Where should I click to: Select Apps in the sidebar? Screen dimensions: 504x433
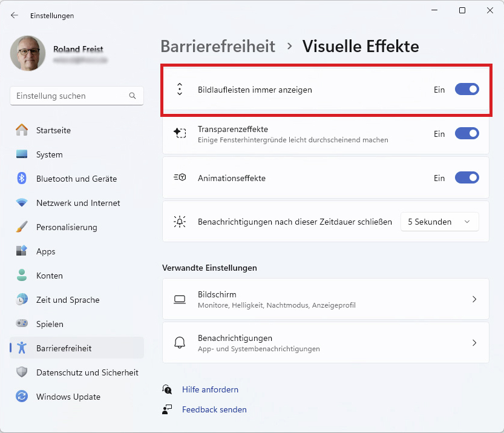point(45,251)
